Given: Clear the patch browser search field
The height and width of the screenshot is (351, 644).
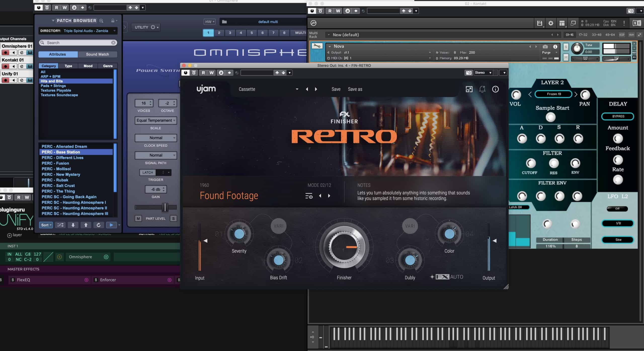Looking at the screenshot, I should point(113,43).
